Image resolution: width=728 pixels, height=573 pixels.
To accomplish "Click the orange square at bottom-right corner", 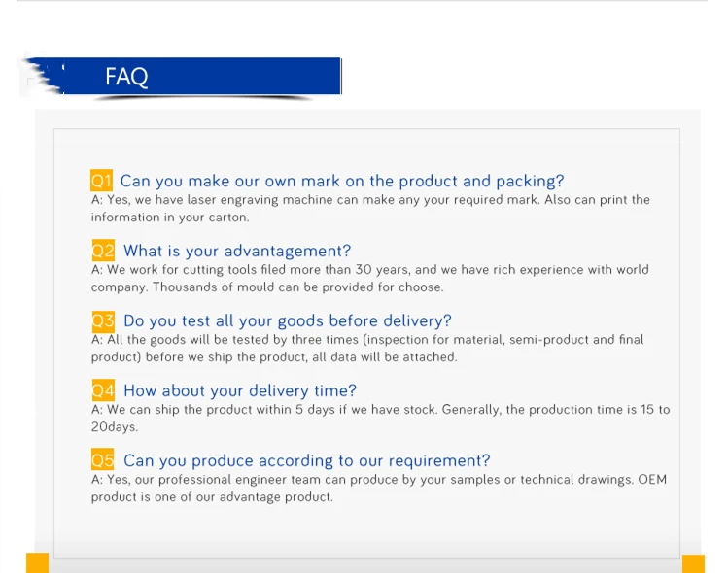I will tap(693, 563).
